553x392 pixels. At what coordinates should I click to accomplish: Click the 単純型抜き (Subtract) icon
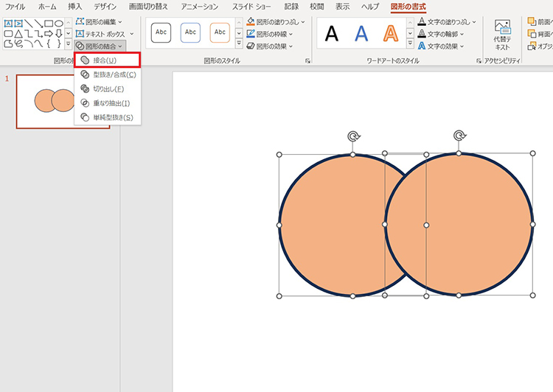86,117
